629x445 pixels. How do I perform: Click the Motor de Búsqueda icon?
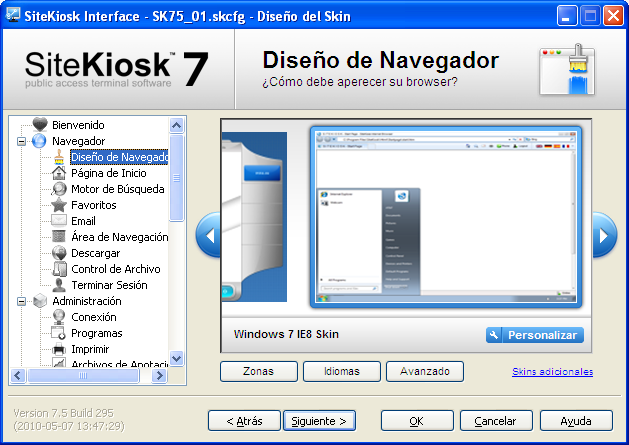coord(59,189)
